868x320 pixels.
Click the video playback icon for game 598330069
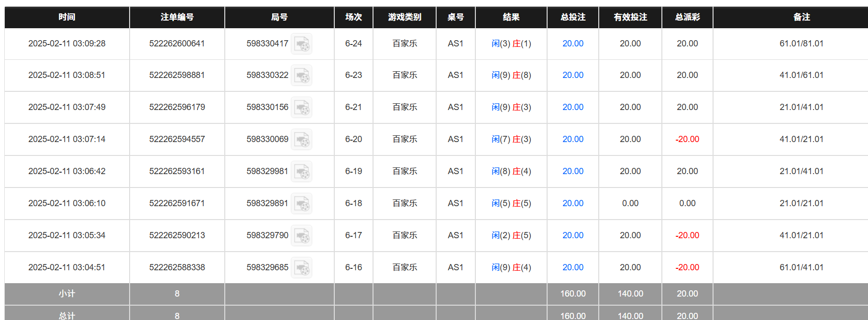(302, 139)
